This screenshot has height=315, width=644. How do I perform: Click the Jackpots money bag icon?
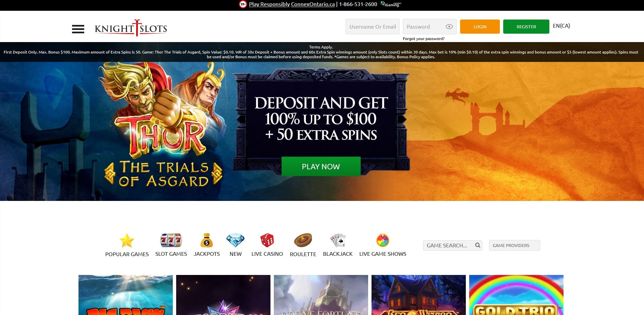pos(207,240)
